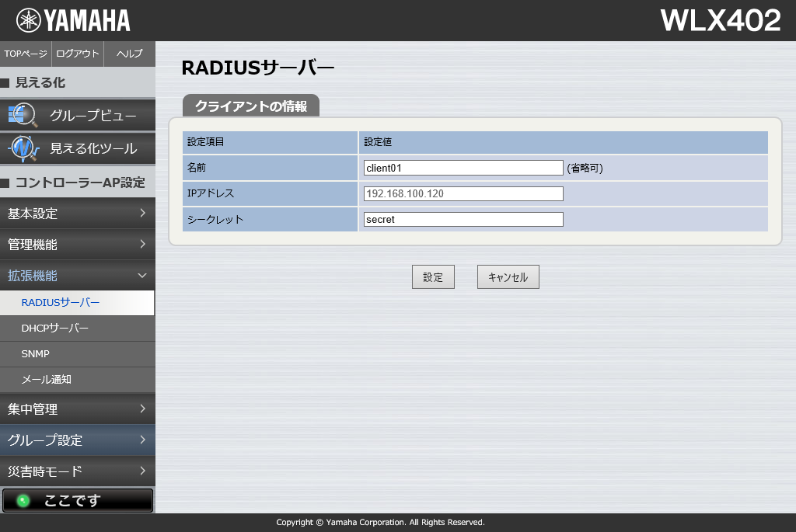This screenshot has width=796, height=532.
Task: Open the メール通知 settings page
Action: [47, 380]
